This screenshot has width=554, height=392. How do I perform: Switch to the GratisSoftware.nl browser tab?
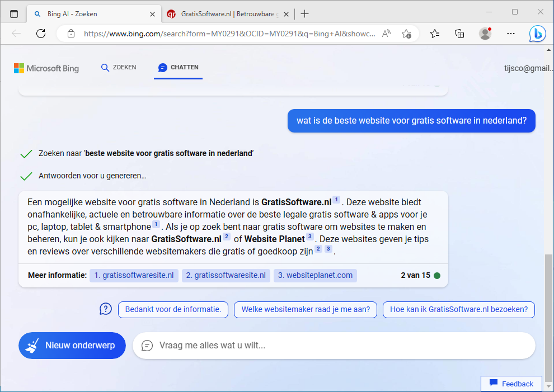click(x=228, y=14)
